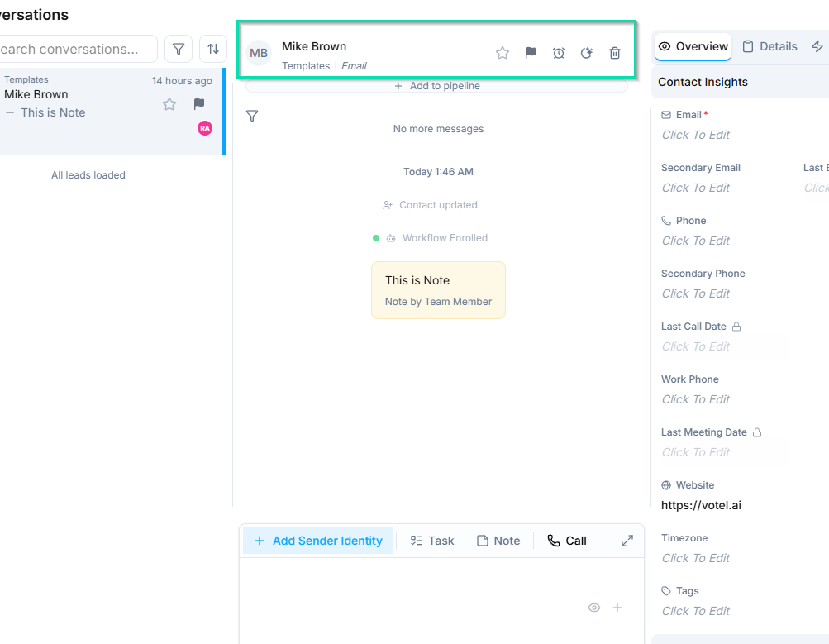This screenshot has width=829, height=644.
Task: Click Add to pipeline
Action: click(436, 86)
